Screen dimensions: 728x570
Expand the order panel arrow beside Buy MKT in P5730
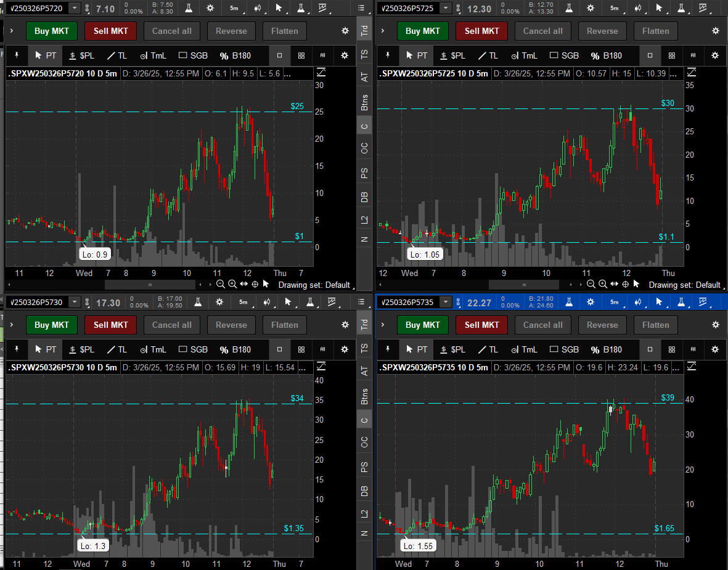click(12, 325)
